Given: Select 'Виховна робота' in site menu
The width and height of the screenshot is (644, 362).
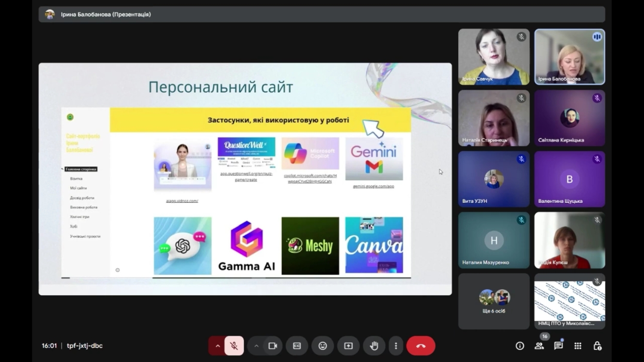Looking at the screenshot, I should (x=84, y=207).
